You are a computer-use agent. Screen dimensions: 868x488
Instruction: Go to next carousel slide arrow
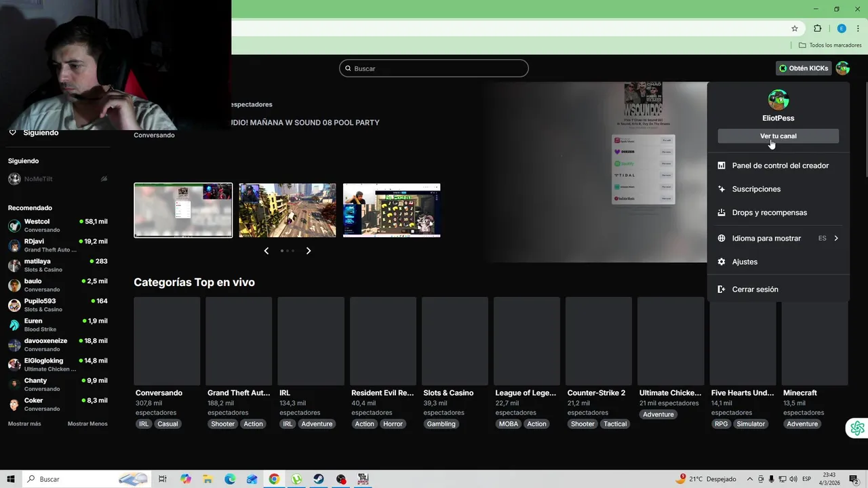tap(309, 251)
